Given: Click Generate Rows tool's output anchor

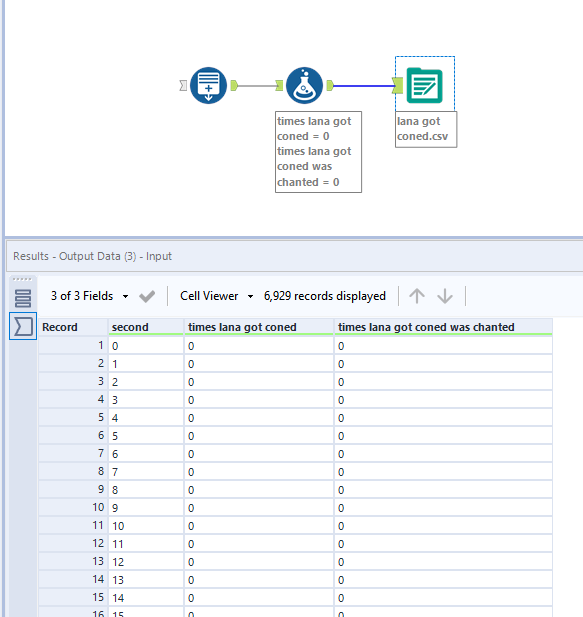Looking at the screenshot, I should click(234, 85).
